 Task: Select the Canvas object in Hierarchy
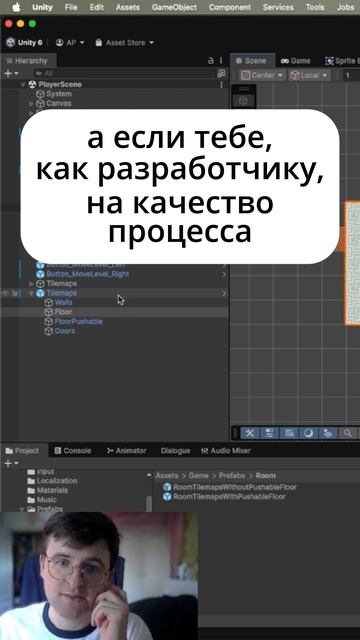click(x=58, y=103)
